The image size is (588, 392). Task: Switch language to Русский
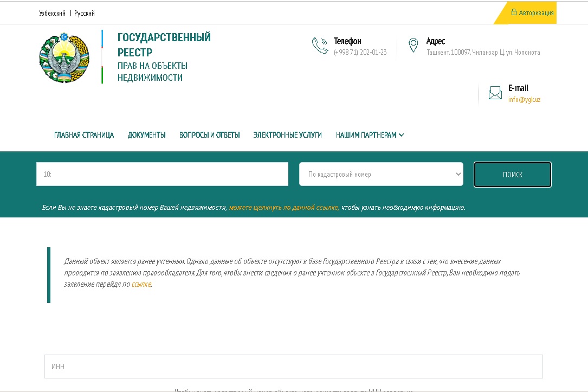pos(85,13)
